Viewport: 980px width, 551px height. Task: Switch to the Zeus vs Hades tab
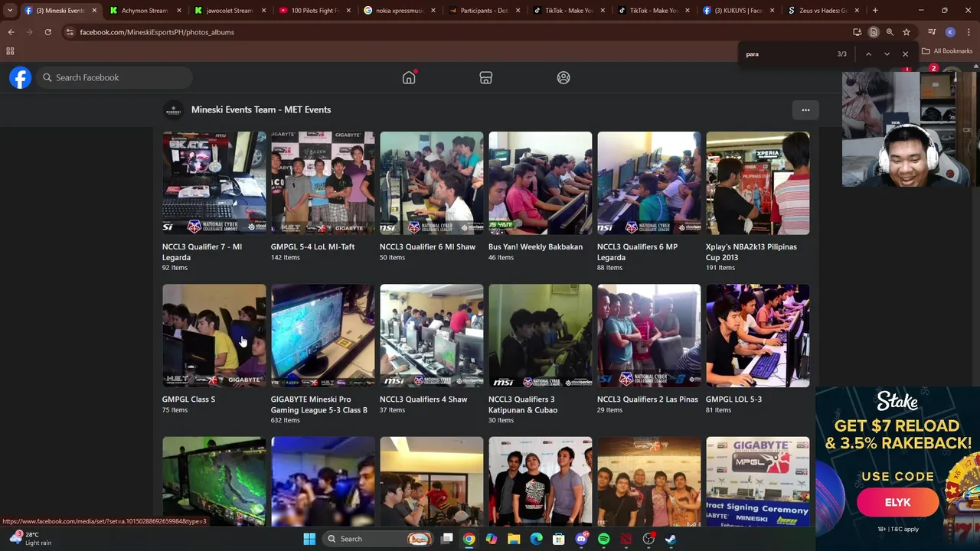(823, 11)
